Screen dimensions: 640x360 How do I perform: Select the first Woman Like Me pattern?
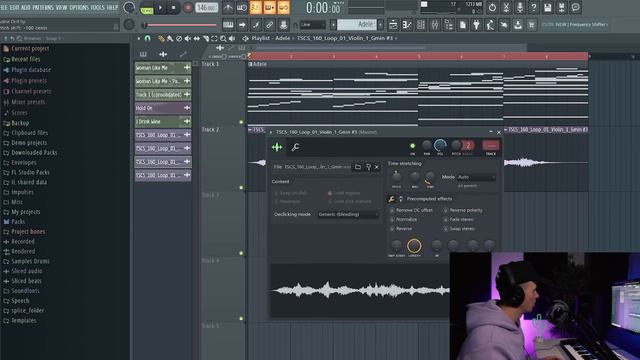163,67
